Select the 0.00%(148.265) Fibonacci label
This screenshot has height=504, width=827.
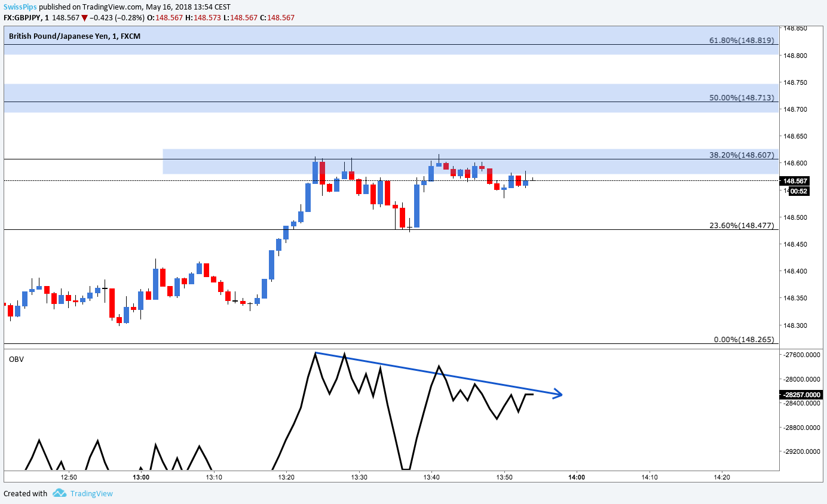click(x=744, y=339)
